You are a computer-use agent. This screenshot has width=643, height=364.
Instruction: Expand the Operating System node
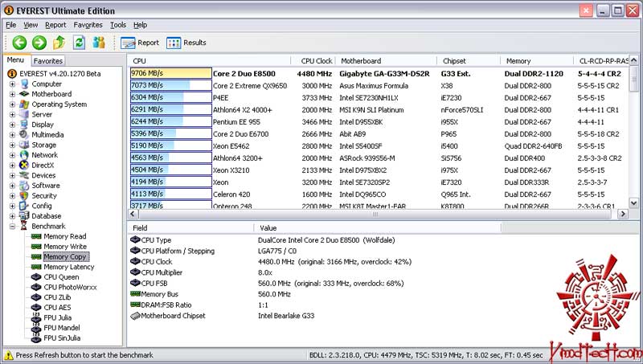[x=12, y=104]
